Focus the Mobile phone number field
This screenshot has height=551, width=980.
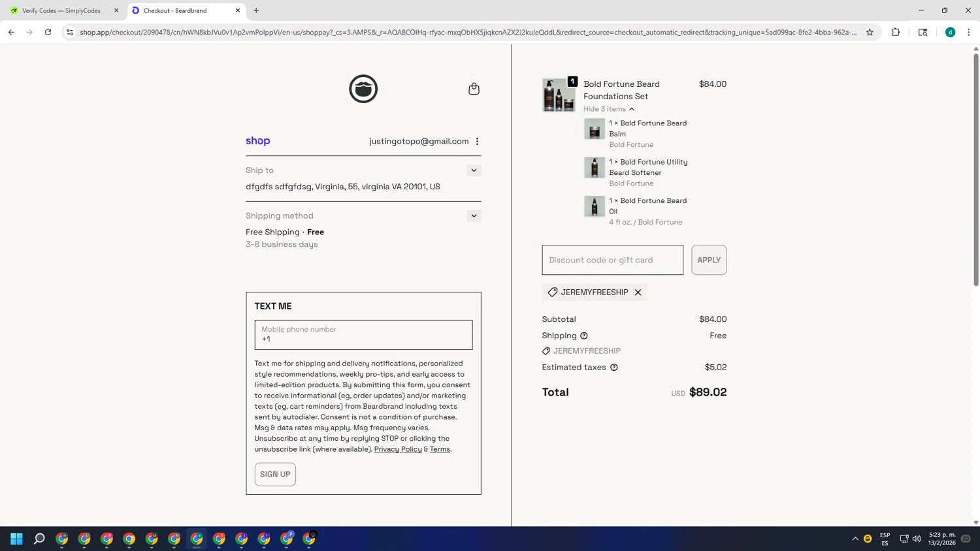[x=363, y=335]
